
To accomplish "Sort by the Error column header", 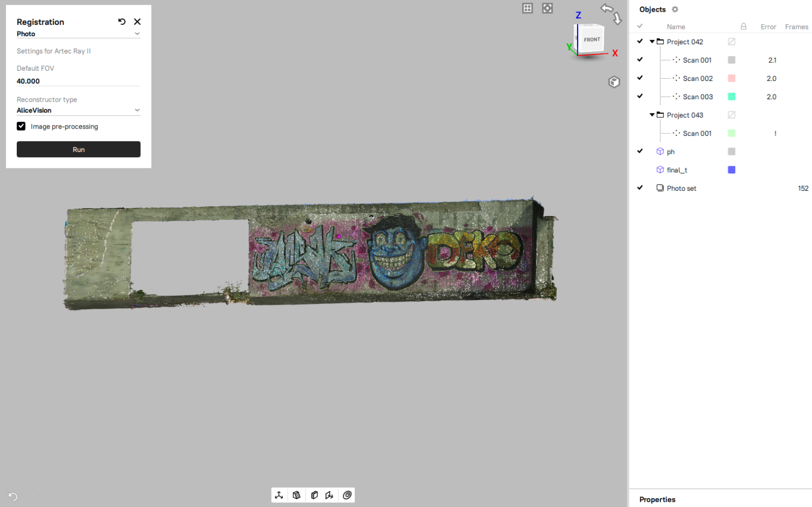I will [x=768, y=27].
